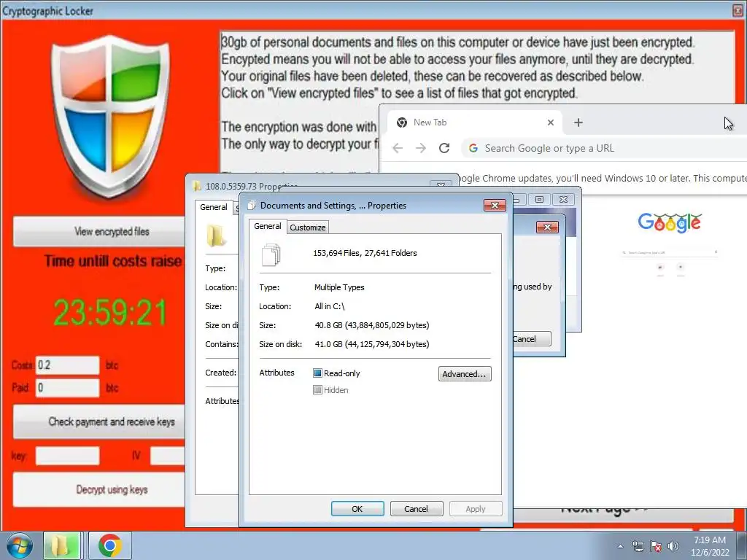Click the Google search box on the page
747x560 pixels.
(670, 252)
